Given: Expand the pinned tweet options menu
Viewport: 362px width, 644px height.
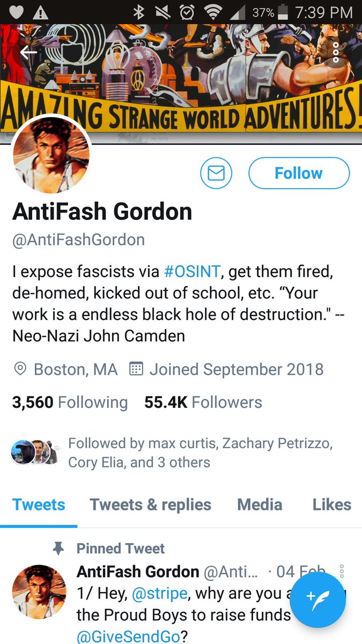Looking at the screenshot, I should point(342,571).
